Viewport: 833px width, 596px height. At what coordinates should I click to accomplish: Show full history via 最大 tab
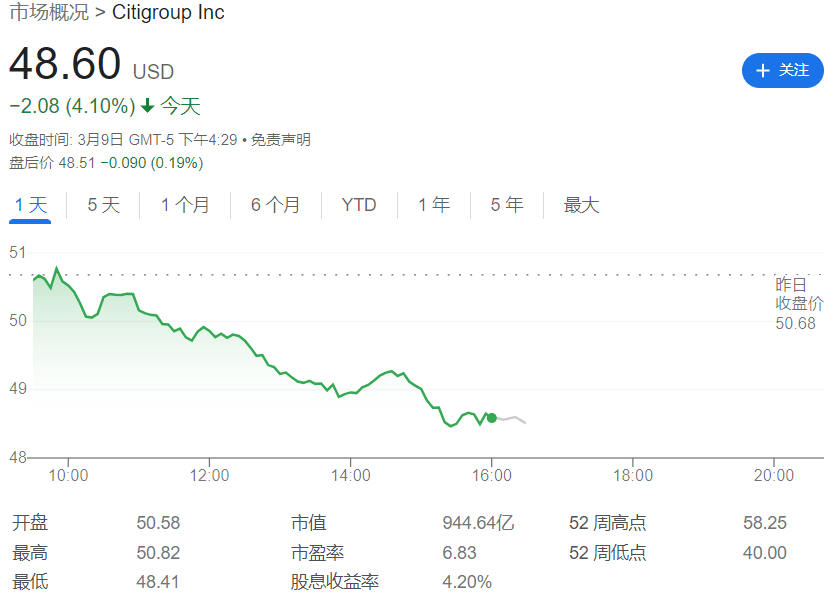(x=580, y=204)
